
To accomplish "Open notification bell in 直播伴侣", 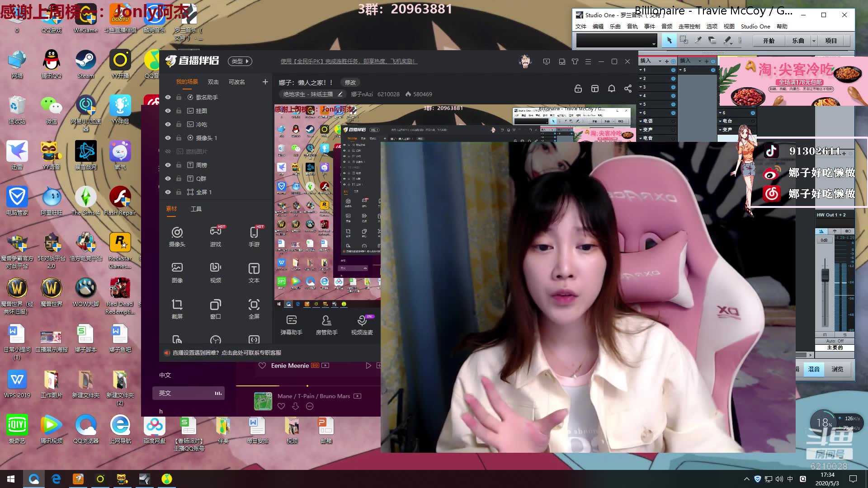I will [x=611, y=89].
